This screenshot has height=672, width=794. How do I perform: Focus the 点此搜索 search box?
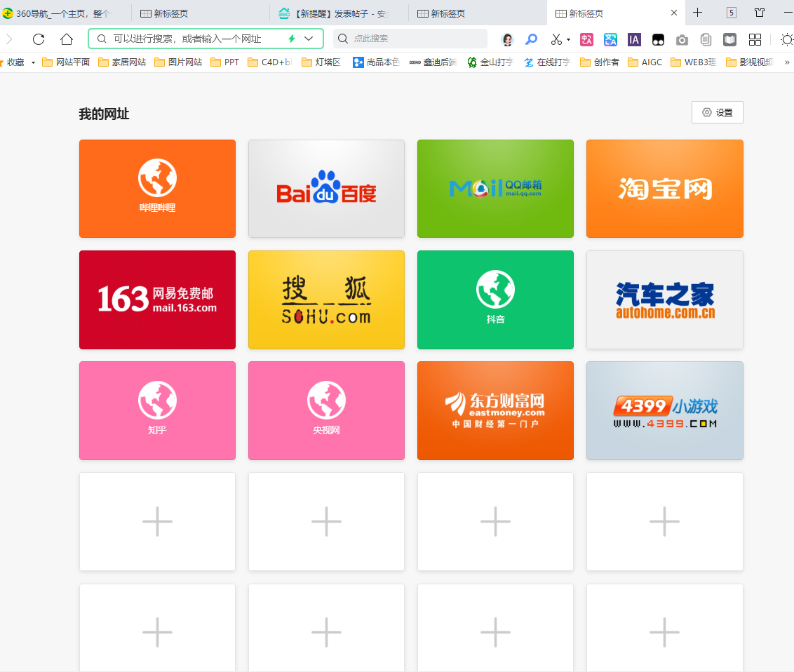click(x=410, y=39)
